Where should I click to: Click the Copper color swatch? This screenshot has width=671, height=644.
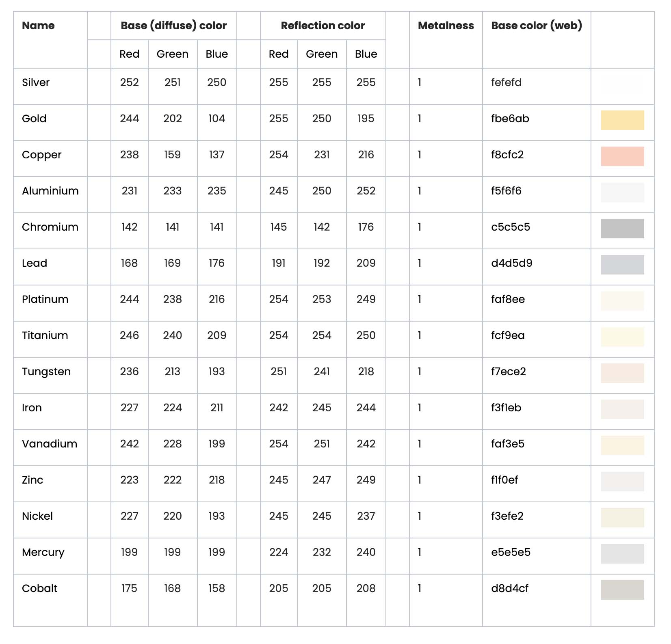tap(622, 156)
